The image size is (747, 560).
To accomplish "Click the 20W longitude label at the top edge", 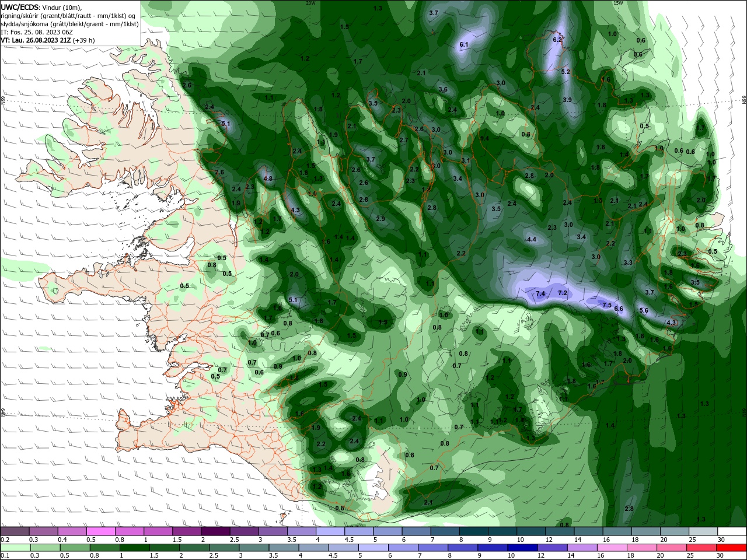I will coord(310,3).
